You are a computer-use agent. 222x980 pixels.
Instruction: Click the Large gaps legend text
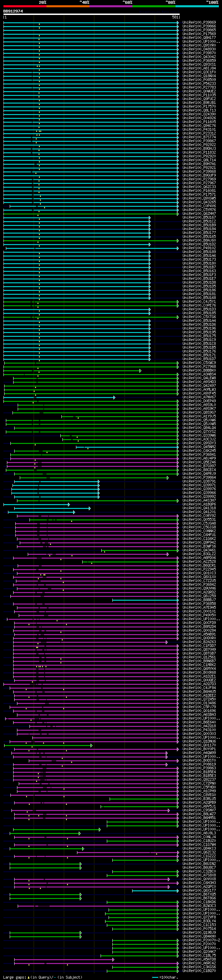point(15,977)
